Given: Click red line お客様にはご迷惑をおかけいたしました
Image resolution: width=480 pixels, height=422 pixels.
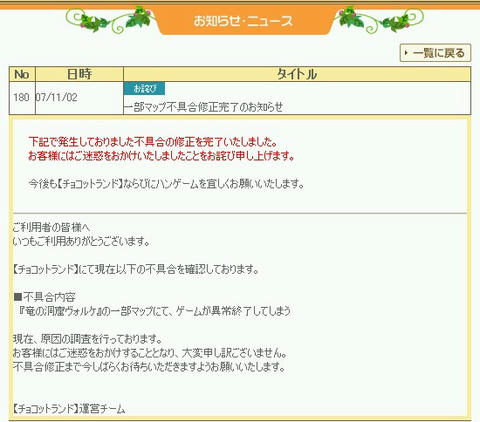Looking at the screenshot, I should click(161, 156).
